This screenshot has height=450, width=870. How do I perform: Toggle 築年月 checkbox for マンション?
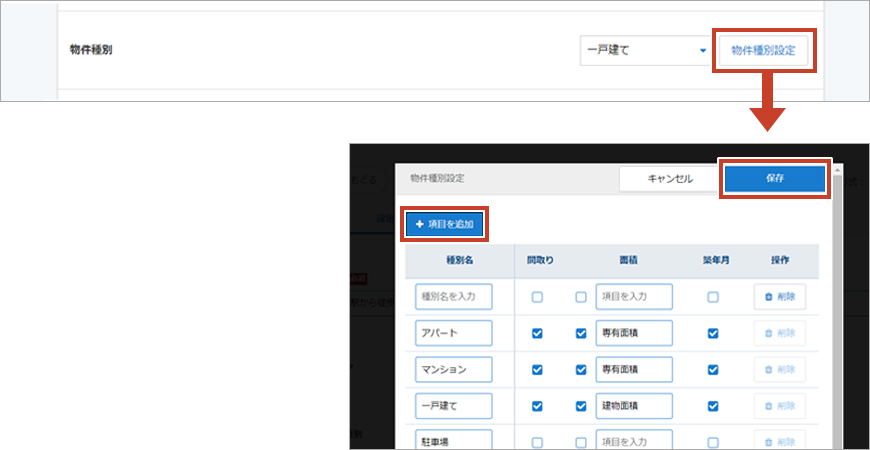[713, 369]
